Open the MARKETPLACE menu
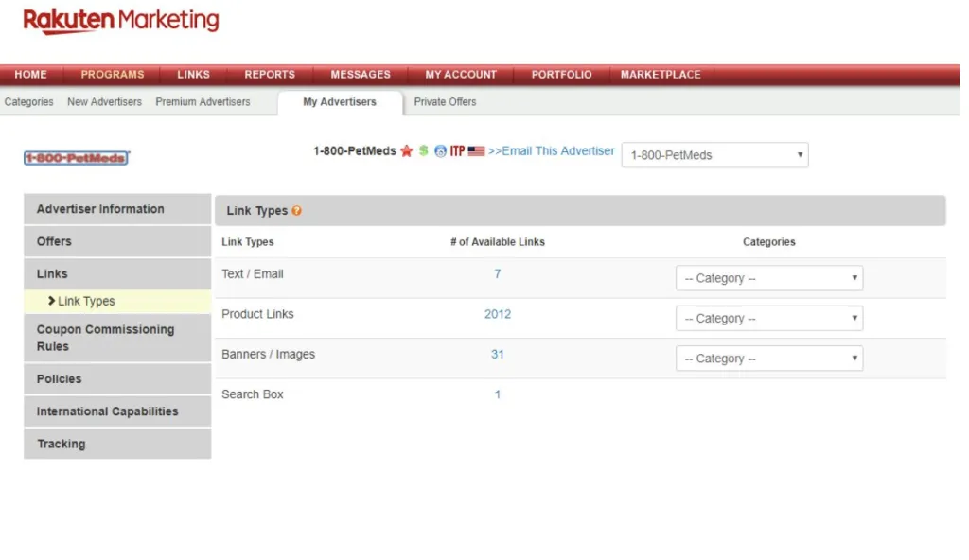The width and height of the screenshot is (969, 560). click(x=661, y=74)
